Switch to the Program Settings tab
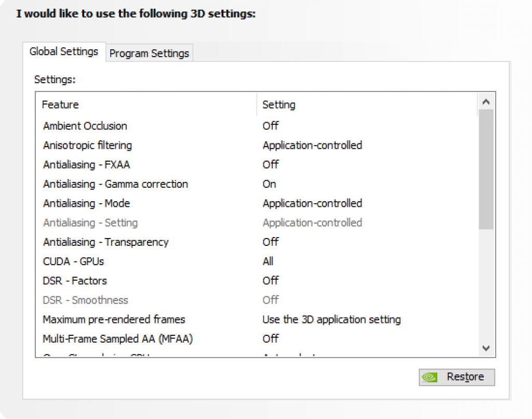 pos(149,53)
